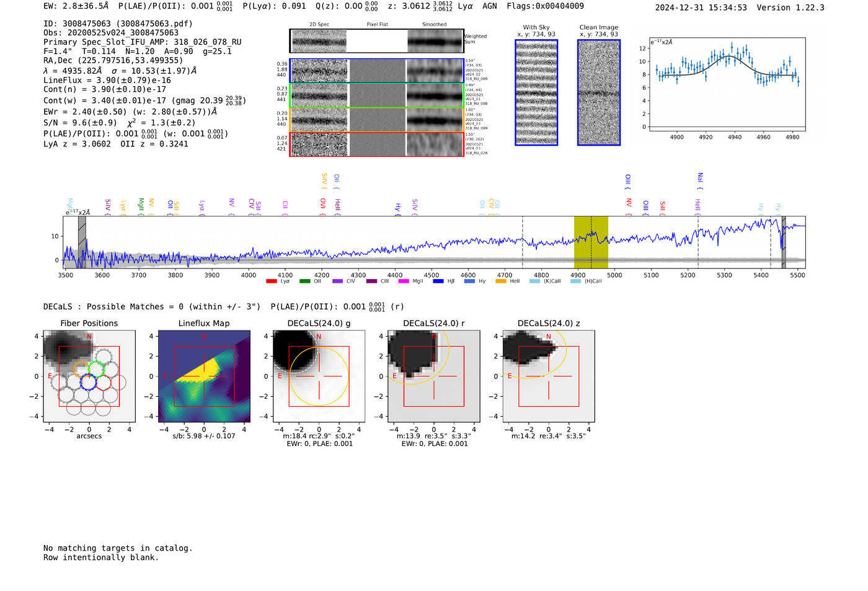Image resolution: width=868 pixels, height=591 pixels.
Task: Click the Cont(w) gmag 20.39 line
Action: (144, 100)
